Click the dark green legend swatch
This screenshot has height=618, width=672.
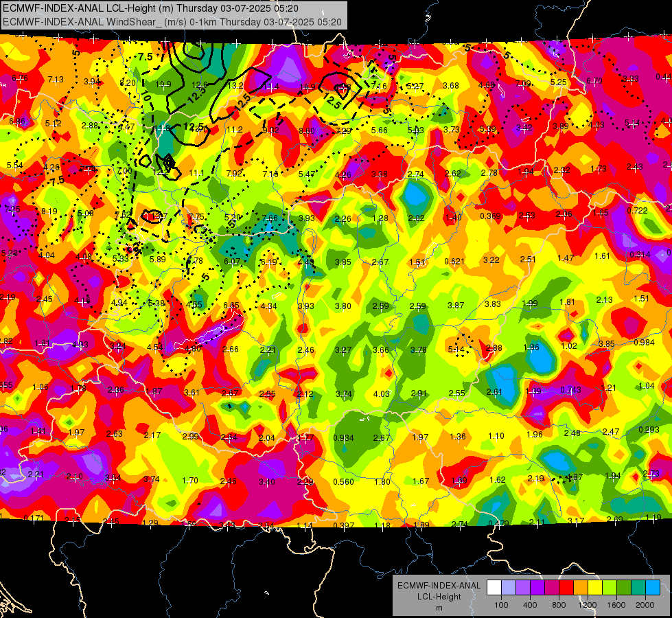[624, 588]
